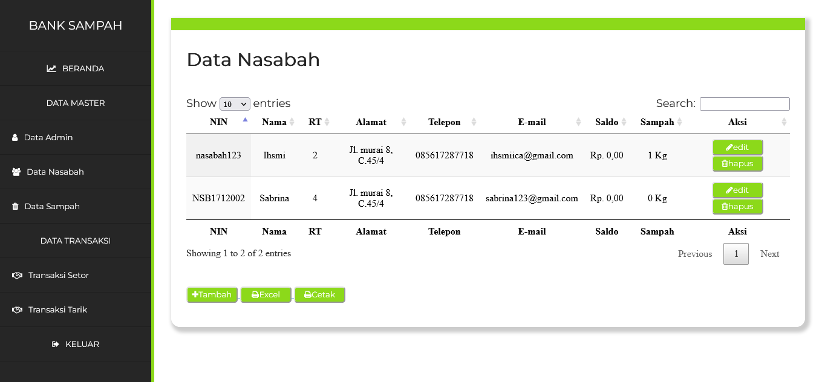Click the Transaksi Tarik handshake icon
The width and height of the screenshot is (822, 382).
(17, 310)
